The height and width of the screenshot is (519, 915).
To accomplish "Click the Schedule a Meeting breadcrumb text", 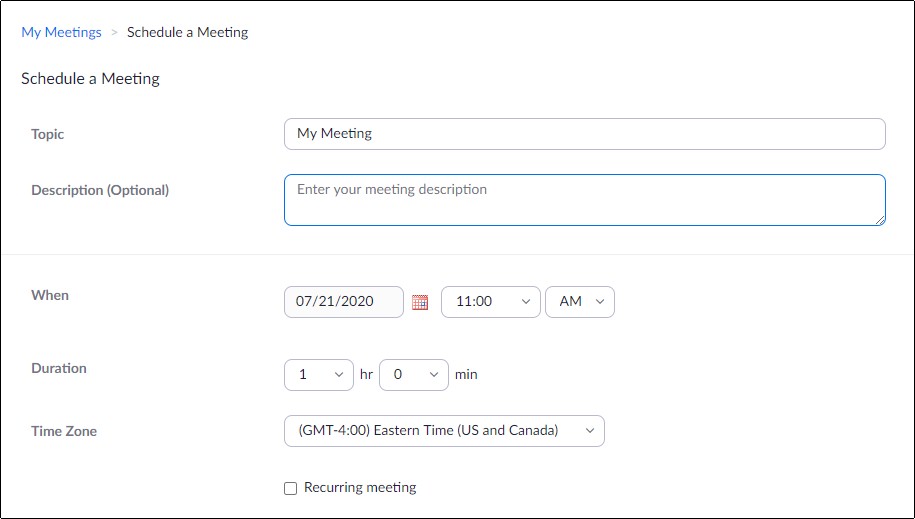I will coord(187,32).
